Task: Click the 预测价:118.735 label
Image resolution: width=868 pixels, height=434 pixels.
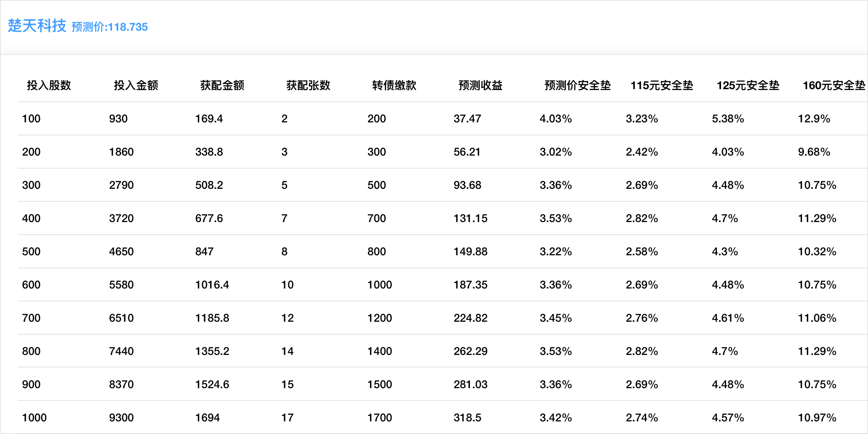Action: [109, 27]
